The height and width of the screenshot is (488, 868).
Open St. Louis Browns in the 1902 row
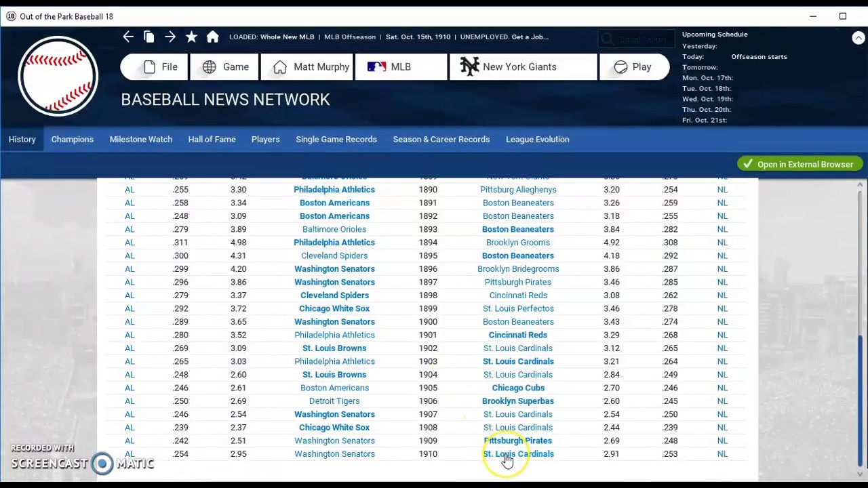pos(334,348)
